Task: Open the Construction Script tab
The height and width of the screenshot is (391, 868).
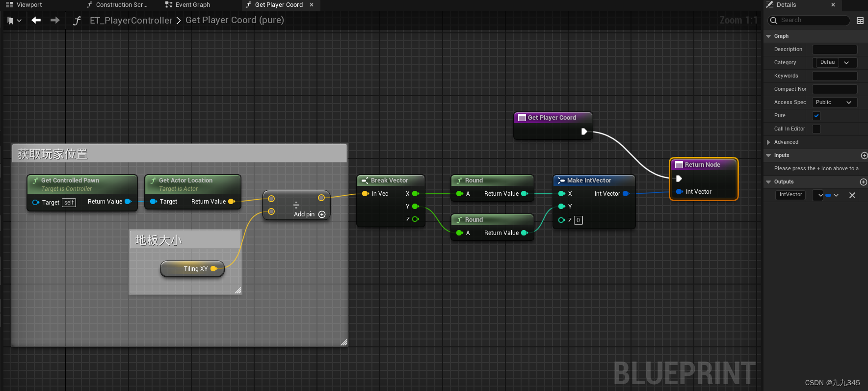Action: [x=117, y=5]
